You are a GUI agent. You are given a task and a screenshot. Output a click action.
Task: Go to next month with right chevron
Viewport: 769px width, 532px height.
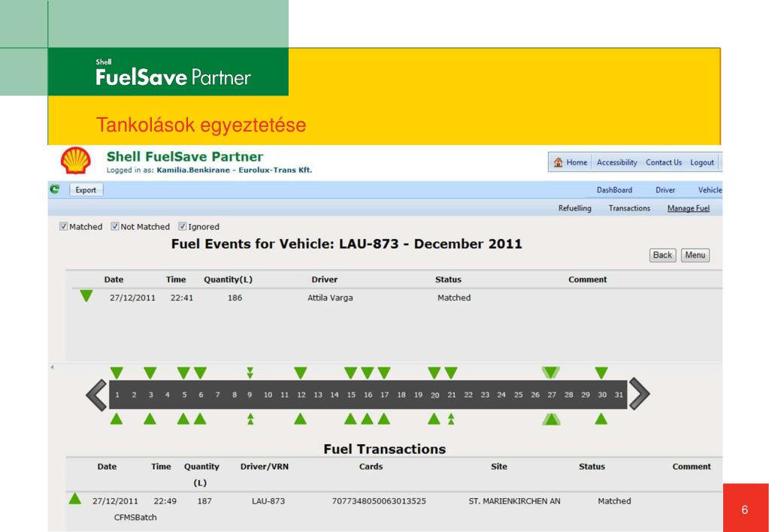pos(640,394)
